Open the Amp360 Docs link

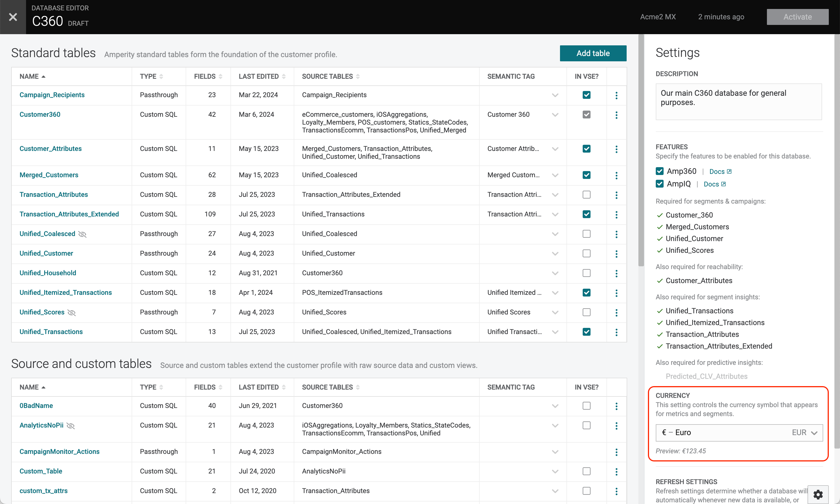[x=720, y=172]
